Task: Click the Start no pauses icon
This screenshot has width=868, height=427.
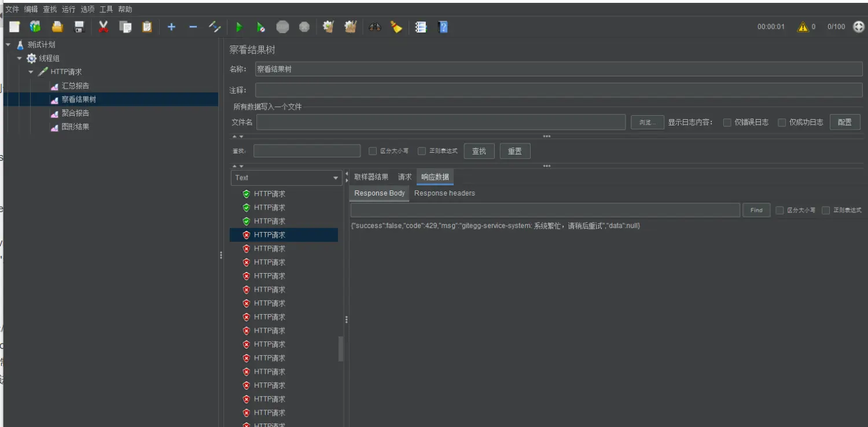Action: pos(261,27)
